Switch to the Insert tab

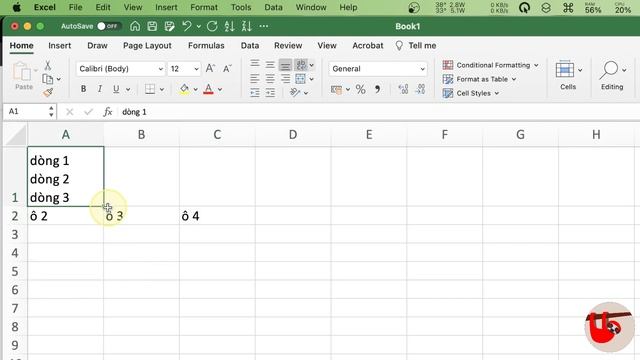pos(60,46)
